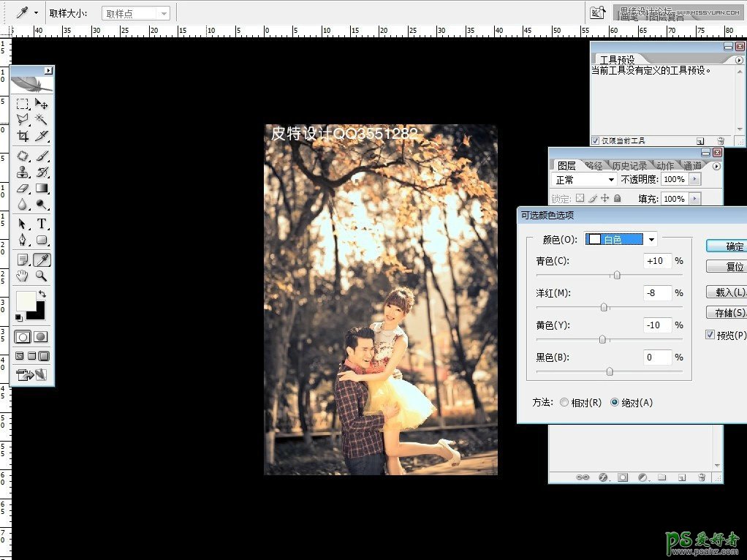Select the Gradient tool
The image size is (747, 560).
pos(42,189)
